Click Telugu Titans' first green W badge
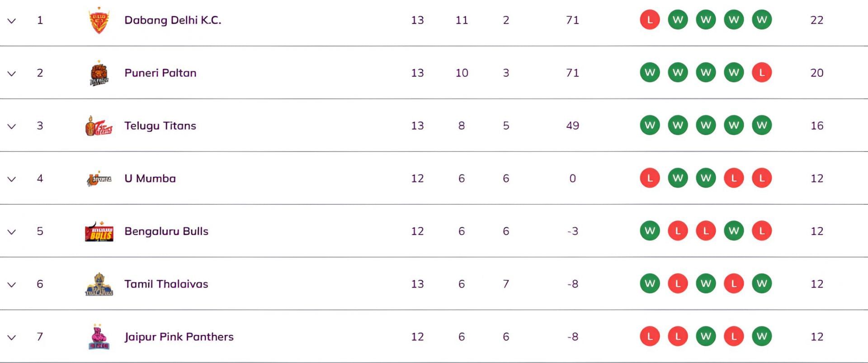 click(650, 126)
